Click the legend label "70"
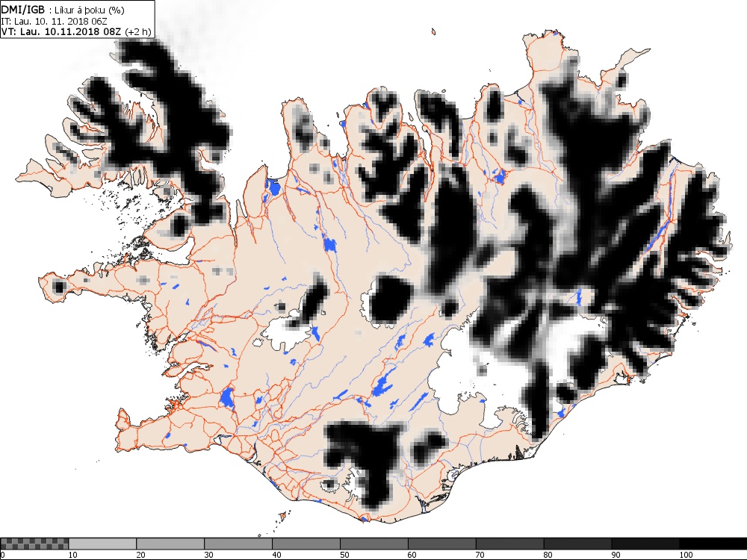 point(480,555)
